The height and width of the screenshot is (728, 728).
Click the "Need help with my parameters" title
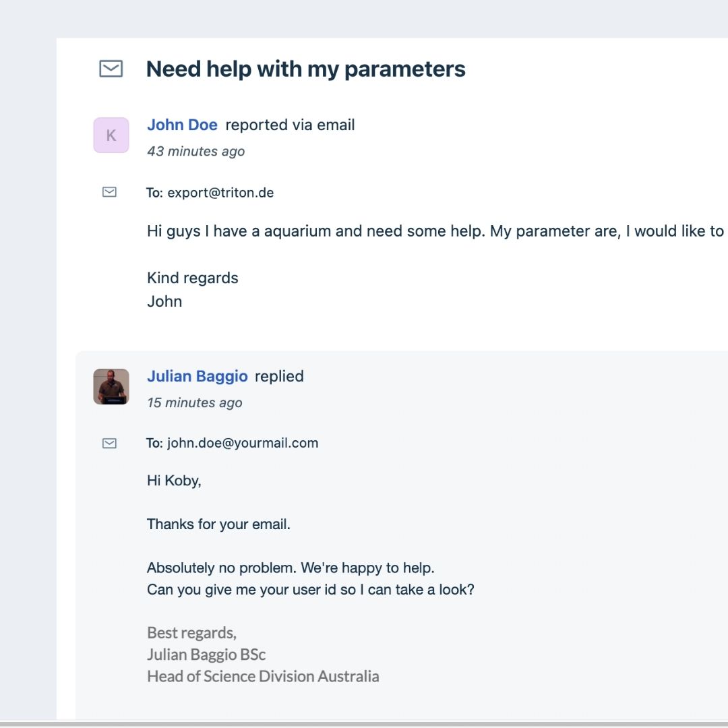(x=305, y=69)
